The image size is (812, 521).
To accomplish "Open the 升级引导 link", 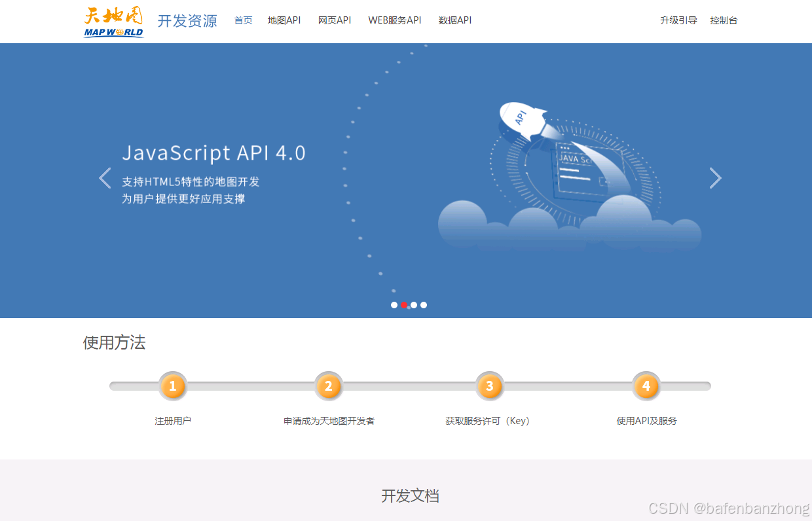I will (x=678, y=20).
